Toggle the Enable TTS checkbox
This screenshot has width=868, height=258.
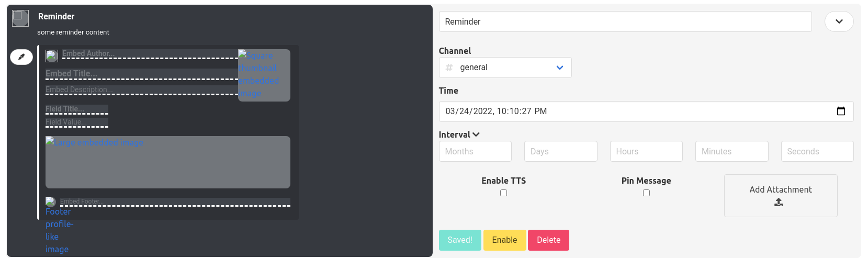click(x=503, y=193)
